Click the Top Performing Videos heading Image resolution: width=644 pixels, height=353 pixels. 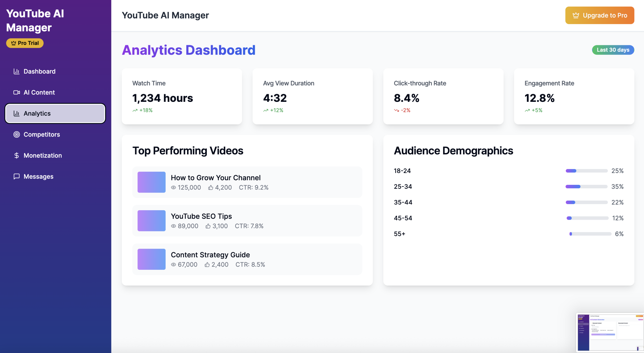pyautogui.click(x=188, y=151)
